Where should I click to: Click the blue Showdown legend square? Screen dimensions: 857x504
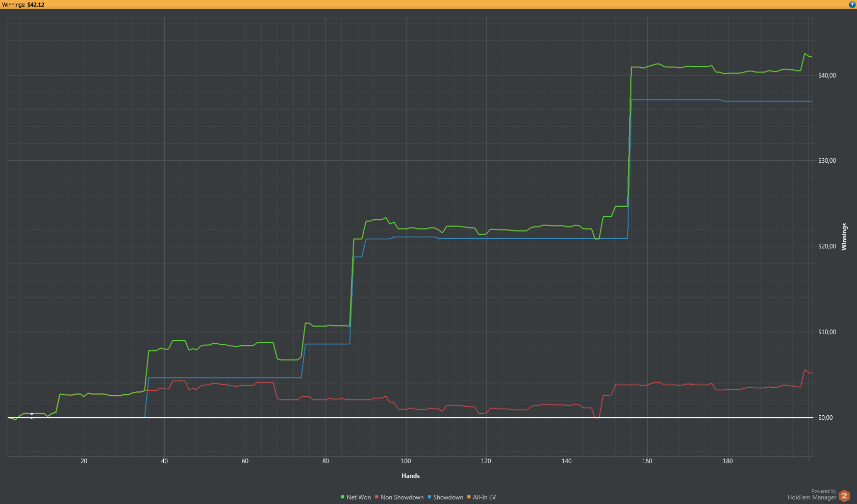pyautogui.click(x=430, y=497)
